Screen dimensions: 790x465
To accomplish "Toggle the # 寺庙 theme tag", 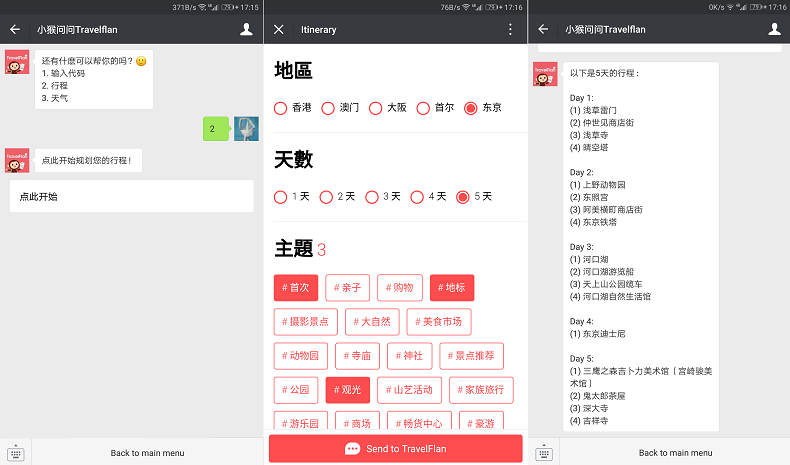I will [x=358, y=356].
